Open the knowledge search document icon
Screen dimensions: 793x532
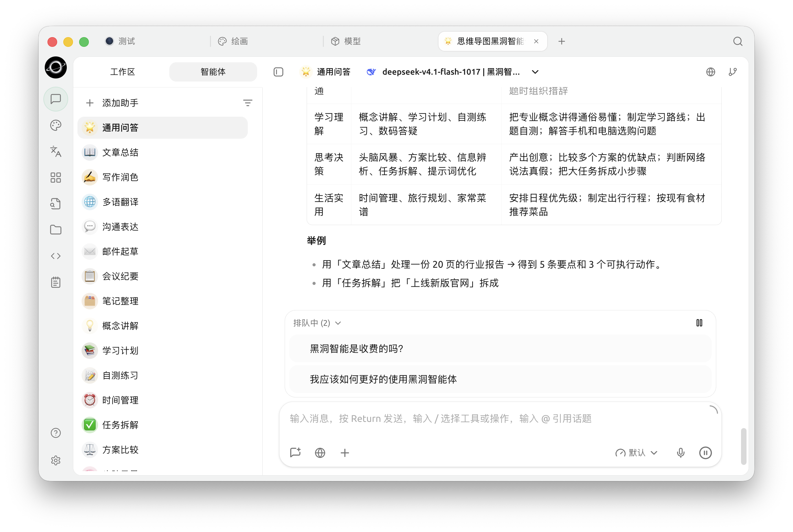(56, 204)
